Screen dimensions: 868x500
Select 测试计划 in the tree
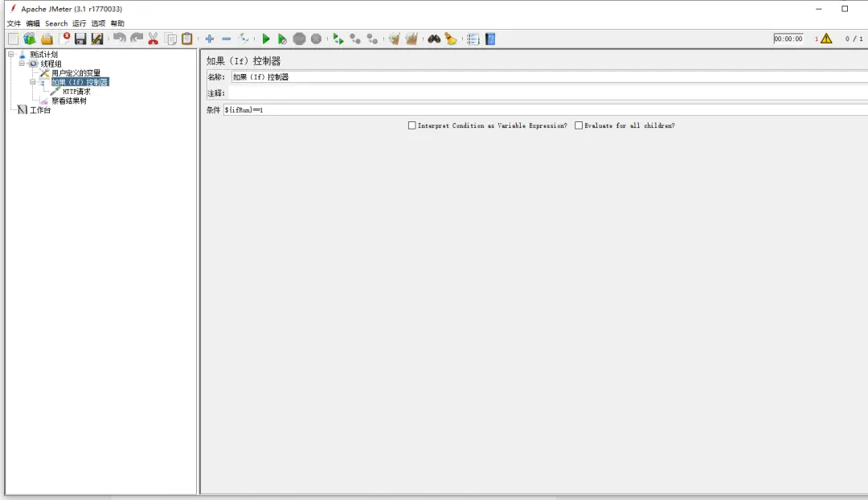(x=43, y=55)
